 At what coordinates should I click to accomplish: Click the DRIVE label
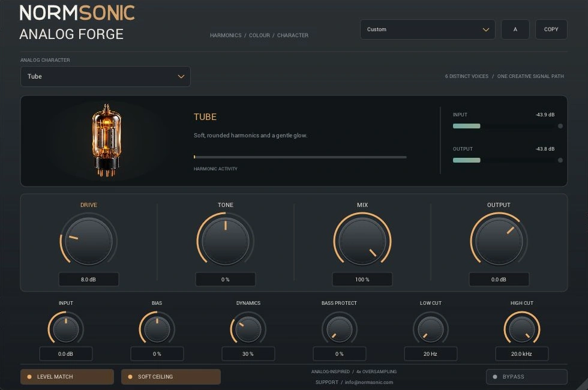click(89, 205)
